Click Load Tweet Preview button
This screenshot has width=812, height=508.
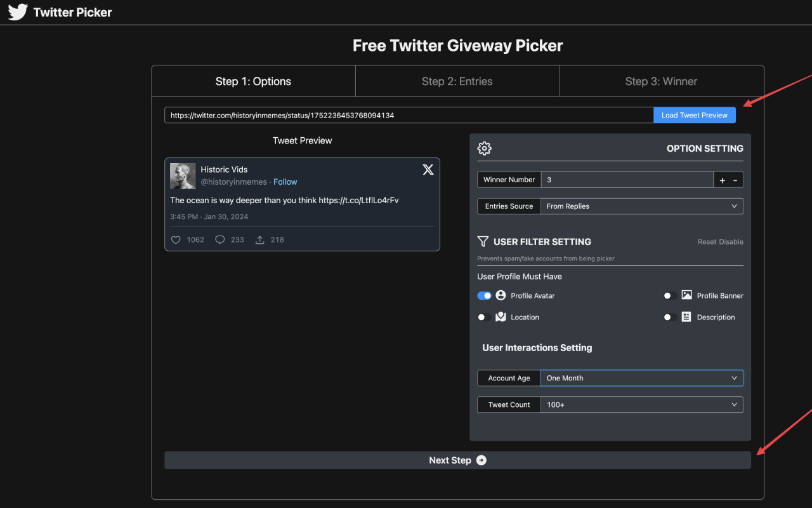pyautogui.click(x=695, y=115)
